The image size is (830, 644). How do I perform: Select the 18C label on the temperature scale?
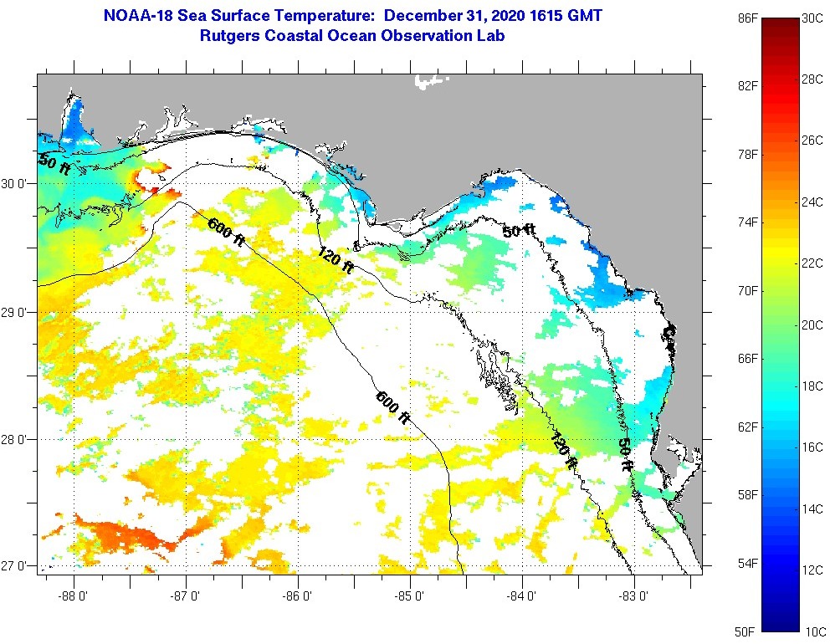(x=812, y=386)
